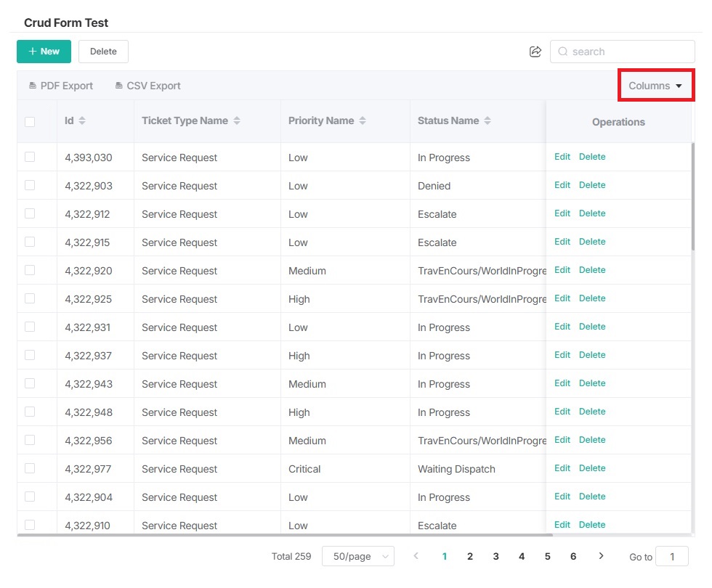Delete ticket 4,322,943
712x588 pixels.
(592, 383)
